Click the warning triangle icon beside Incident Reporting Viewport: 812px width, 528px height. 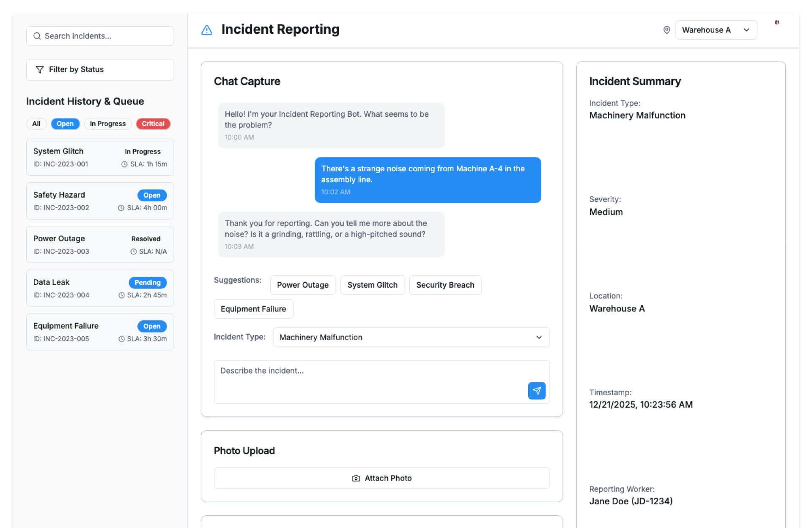click(x=207, y=30)
